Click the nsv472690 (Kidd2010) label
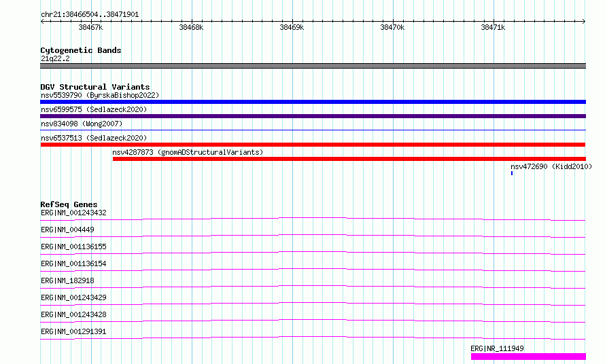This screenshot has width=605, height=364. pos(551,166)
